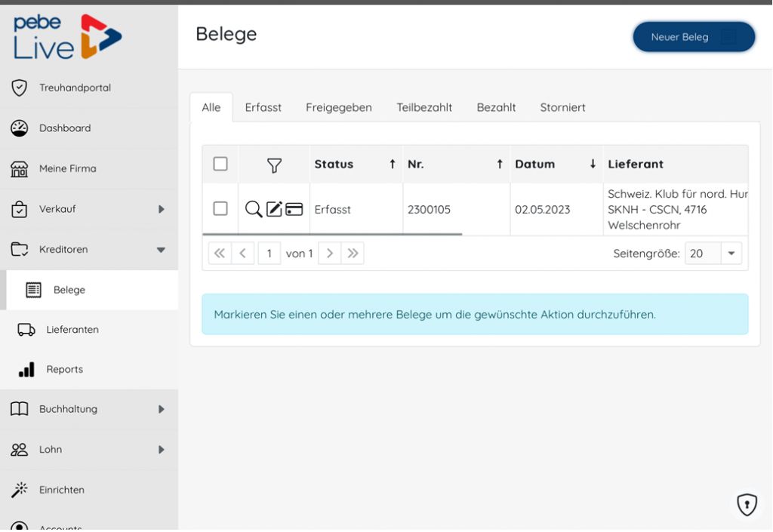Screen dimensions: 773x532
Task: Switch to the Freigegeben tab
Action: point(339,107)
